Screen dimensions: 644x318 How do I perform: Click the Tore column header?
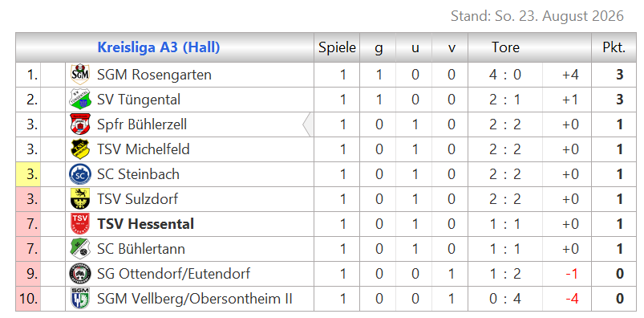(x=505, y=47)
